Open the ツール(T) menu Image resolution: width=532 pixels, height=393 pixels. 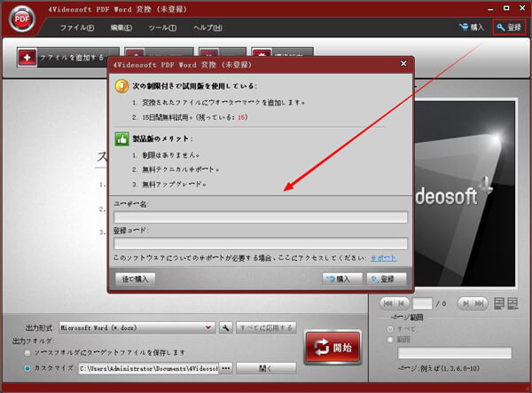[162, 28]
